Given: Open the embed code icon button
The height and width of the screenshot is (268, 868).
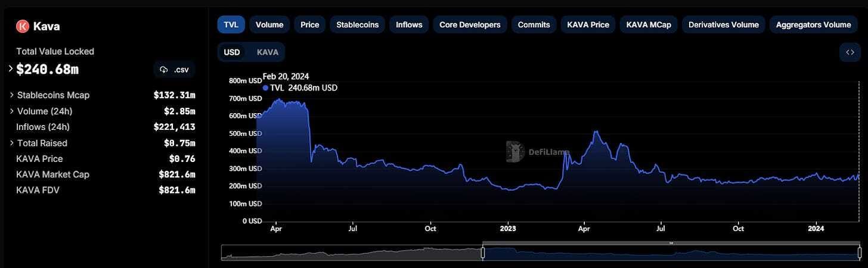Looking at the screenshot, I should (x=850, y=52).
